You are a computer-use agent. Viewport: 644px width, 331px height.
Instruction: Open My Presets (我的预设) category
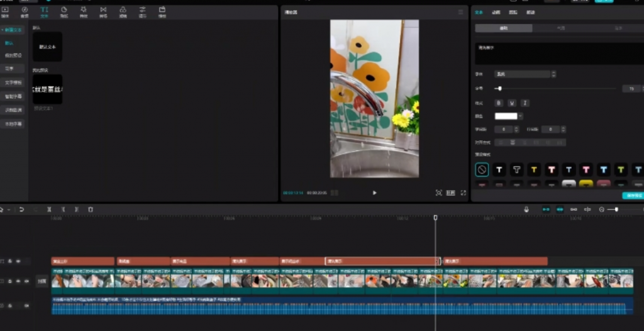(13, 55)
